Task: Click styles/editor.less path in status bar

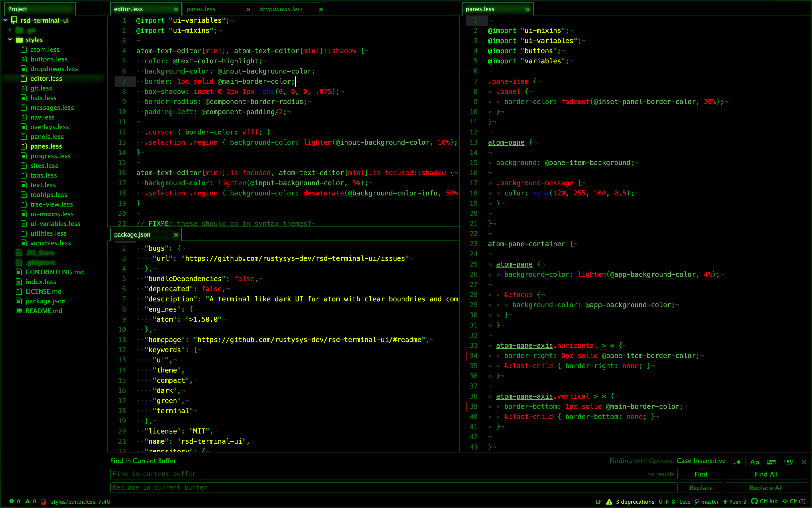Action: point(73,502)
